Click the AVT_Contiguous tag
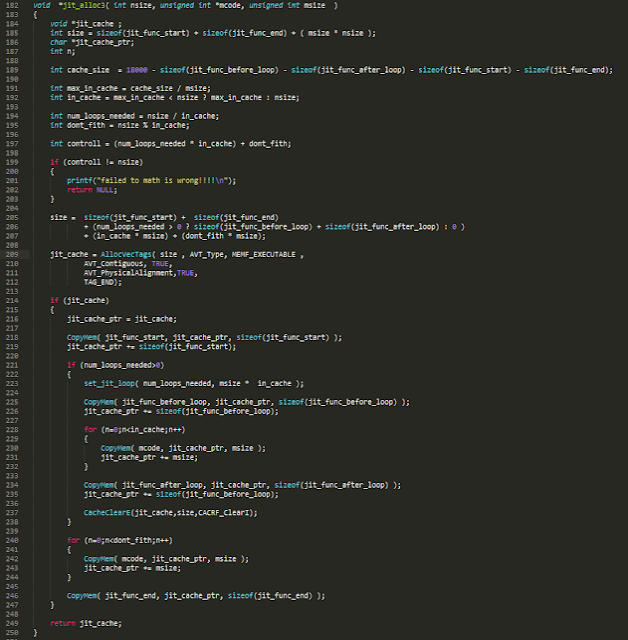628x640 pixels. [x=116, y=263]
